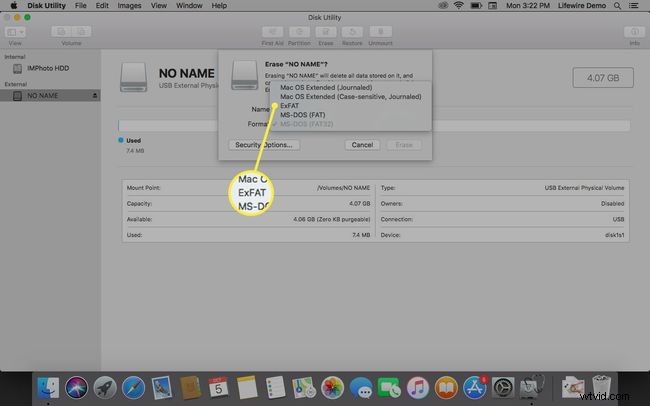Click Info toolbar icon

[634, 32]
